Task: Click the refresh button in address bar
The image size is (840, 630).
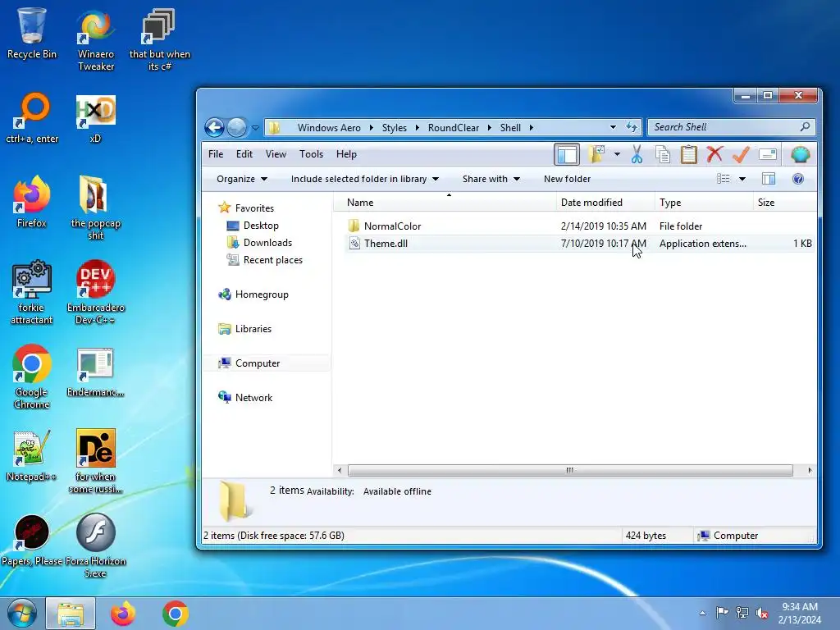Action: click(632, 127)
